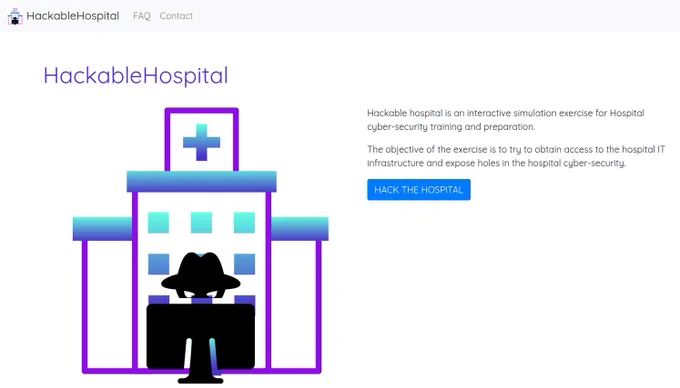This screenshot has width=680, height=388.
Task: Click the paragraph starting 'Hackable hospital is an interactive'
Action: pyautogui.click(x=506, y=120)
